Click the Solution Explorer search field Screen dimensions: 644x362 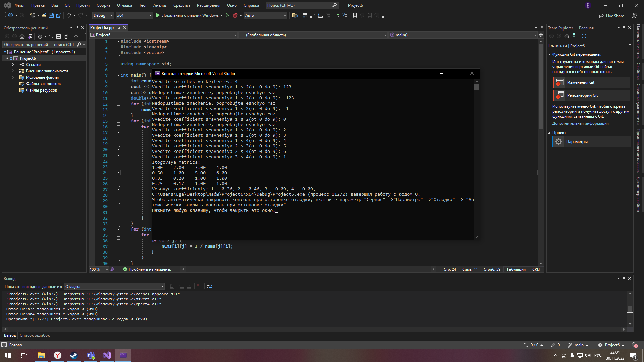pyautogui.click(x=40, y=45)
